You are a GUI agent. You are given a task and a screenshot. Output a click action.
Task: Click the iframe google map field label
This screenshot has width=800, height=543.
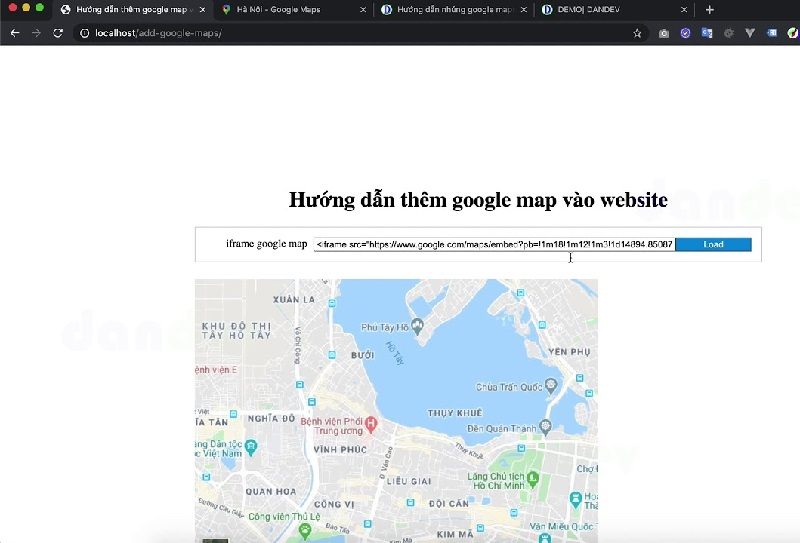[266, 244]
